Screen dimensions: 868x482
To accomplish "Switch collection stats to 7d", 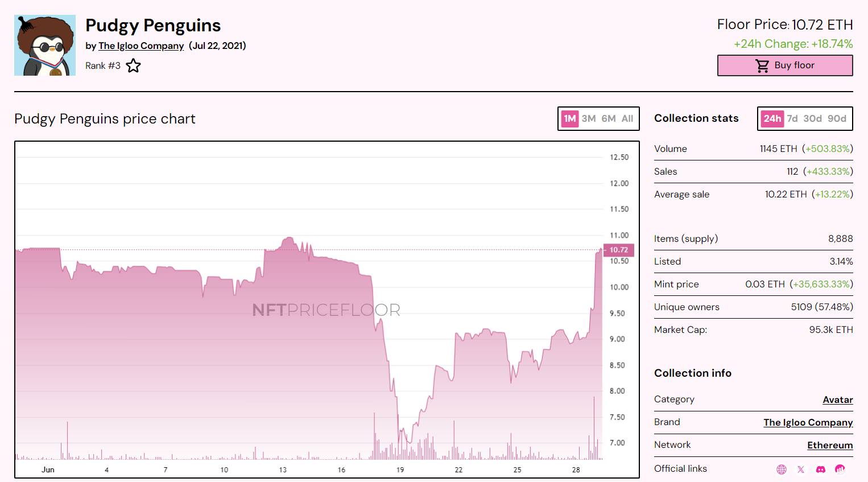I will pyautogui.click(x=792, y=118).
